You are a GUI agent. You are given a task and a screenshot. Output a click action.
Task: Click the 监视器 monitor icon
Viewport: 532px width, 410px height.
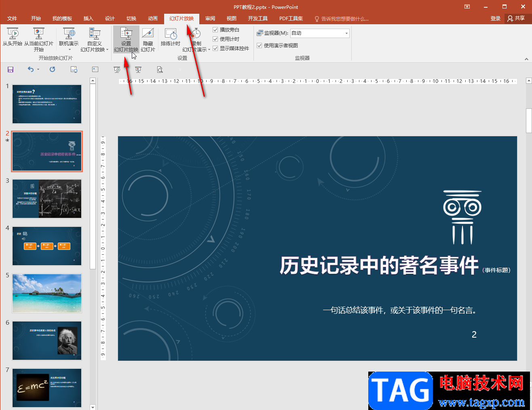coord(260,33)
